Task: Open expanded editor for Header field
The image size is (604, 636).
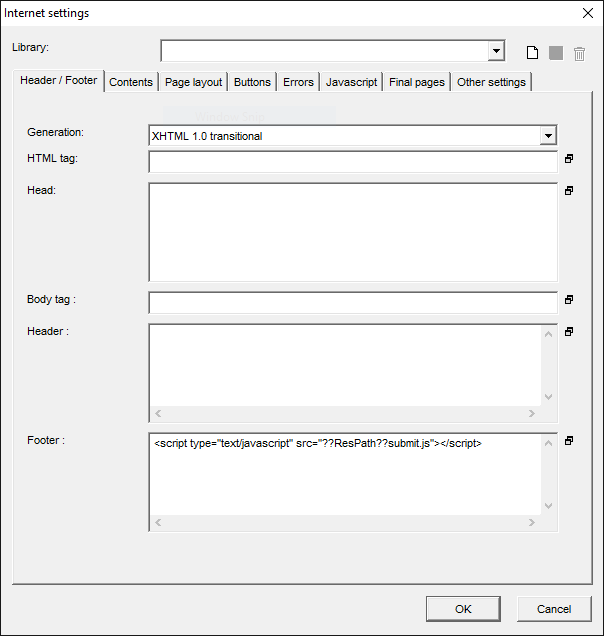Action: coord(569,331)
